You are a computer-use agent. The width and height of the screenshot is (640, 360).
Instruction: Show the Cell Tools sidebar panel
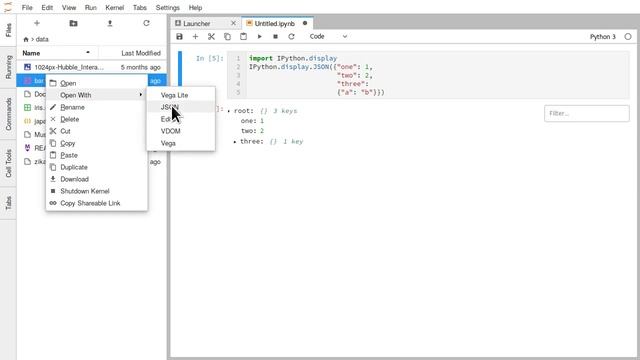[x=8, y=163]
